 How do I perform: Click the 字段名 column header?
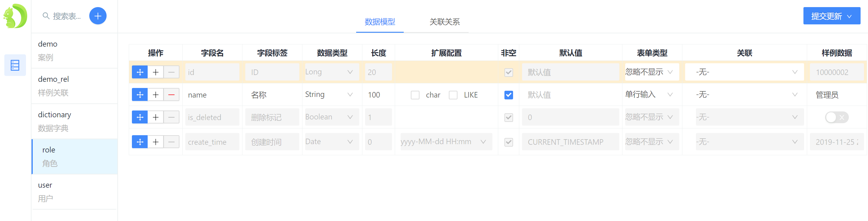pos(212,53)
